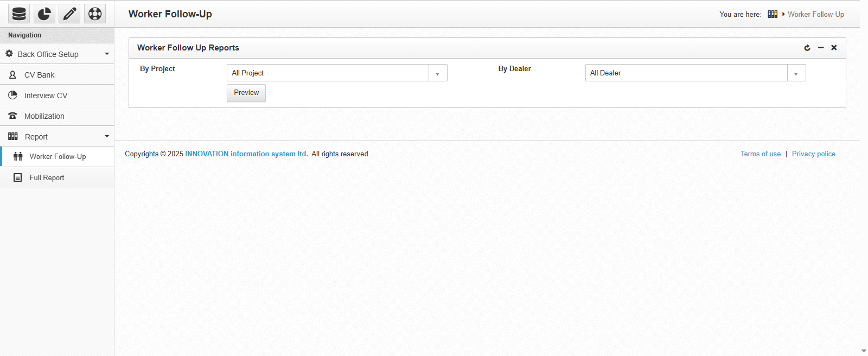Open the Terms of use link
The height and width of the screenshot is (356, 868).
(x=760, y=154)
